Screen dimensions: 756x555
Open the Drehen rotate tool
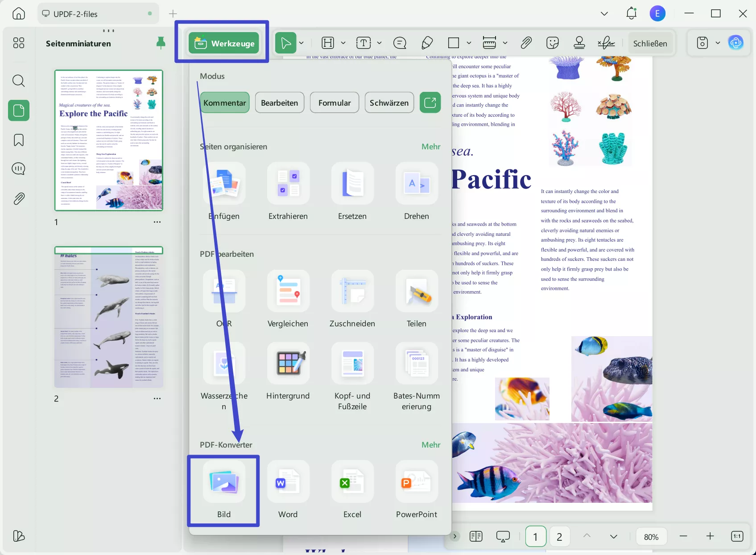tap(417, 192)
